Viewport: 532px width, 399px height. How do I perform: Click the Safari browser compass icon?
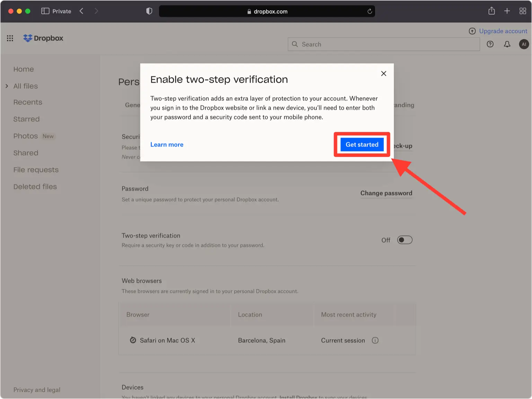coord(133,340)
